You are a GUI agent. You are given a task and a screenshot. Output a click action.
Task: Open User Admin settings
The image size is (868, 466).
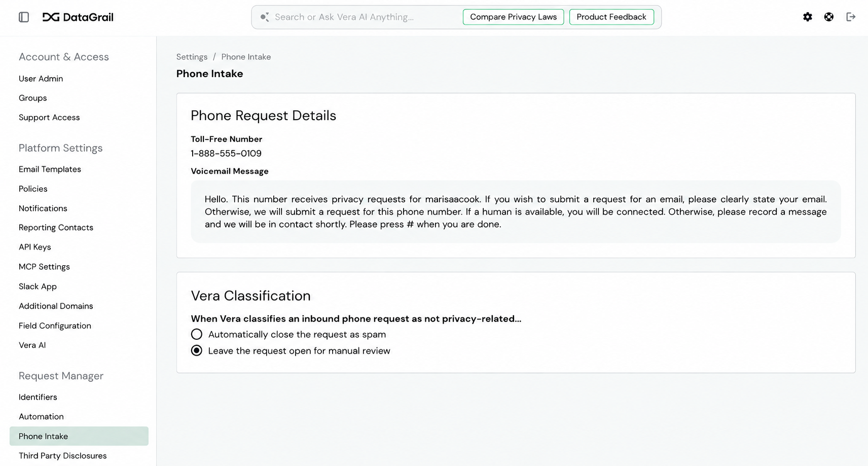click(x=41, y=79)
